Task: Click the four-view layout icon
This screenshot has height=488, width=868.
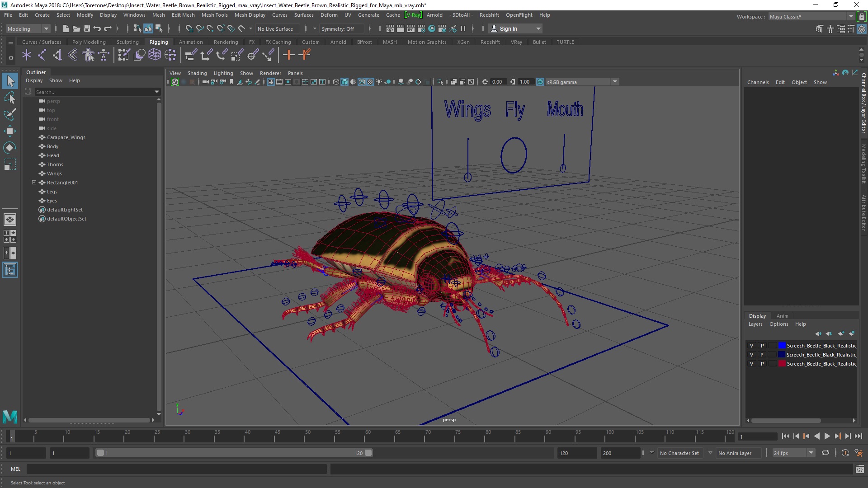Action: [10, 236]
